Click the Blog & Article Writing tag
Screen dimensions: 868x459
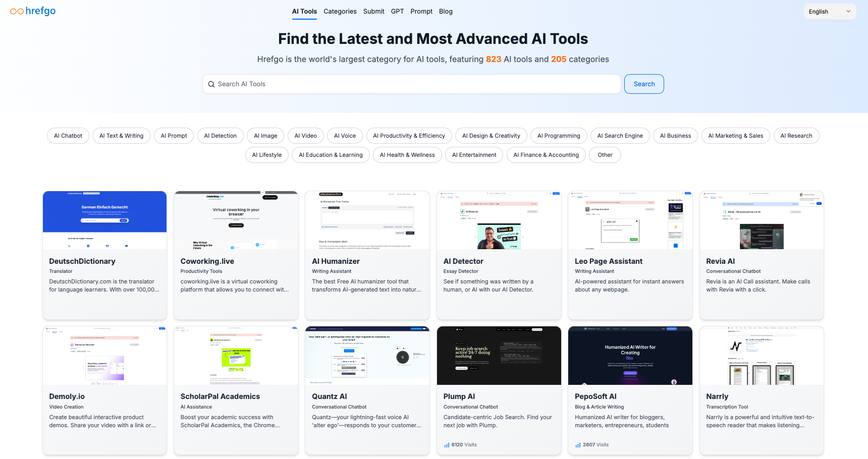coord(600,407)
